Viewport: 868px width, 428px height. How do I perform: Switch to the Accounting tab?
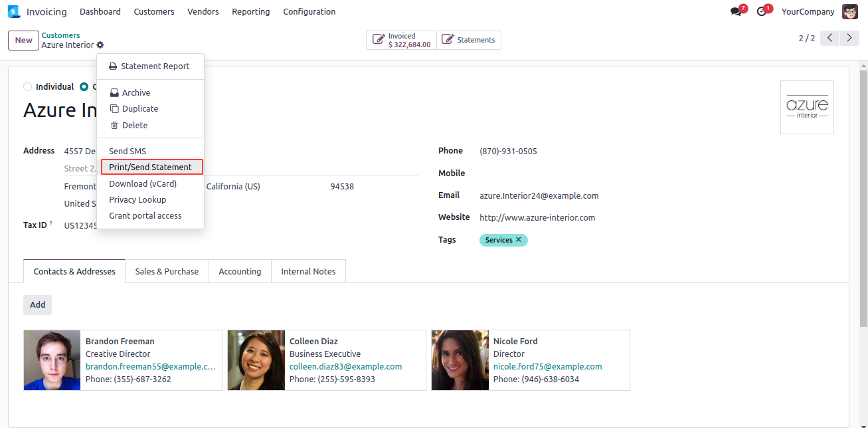[x=240, y=271]
